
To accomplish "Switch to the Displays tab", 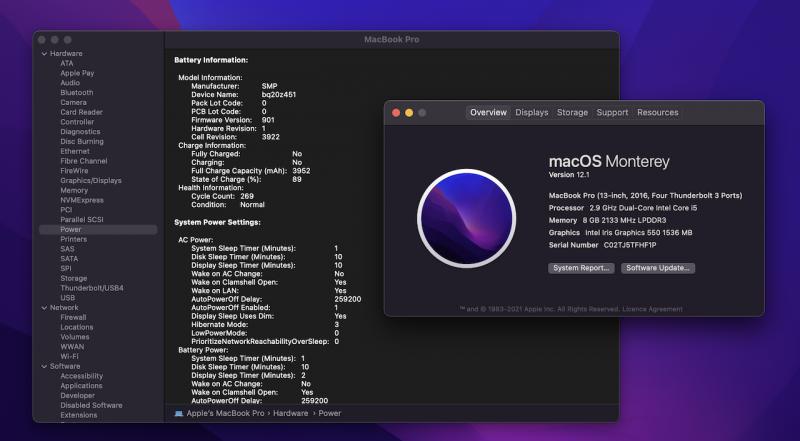I will point(531,113).
